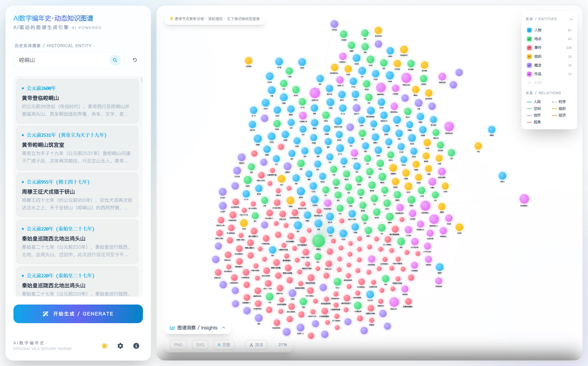Screen dimensions: 588x366
Task: Open the 周穆王征犬戎猎于钘山 event card
Action: point(77,195)
